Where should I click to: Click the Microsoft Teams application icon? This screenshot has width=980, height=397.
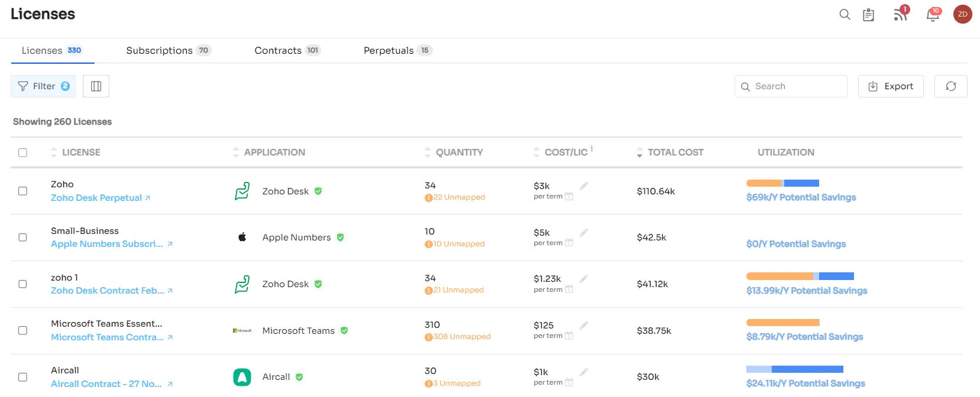242,331
